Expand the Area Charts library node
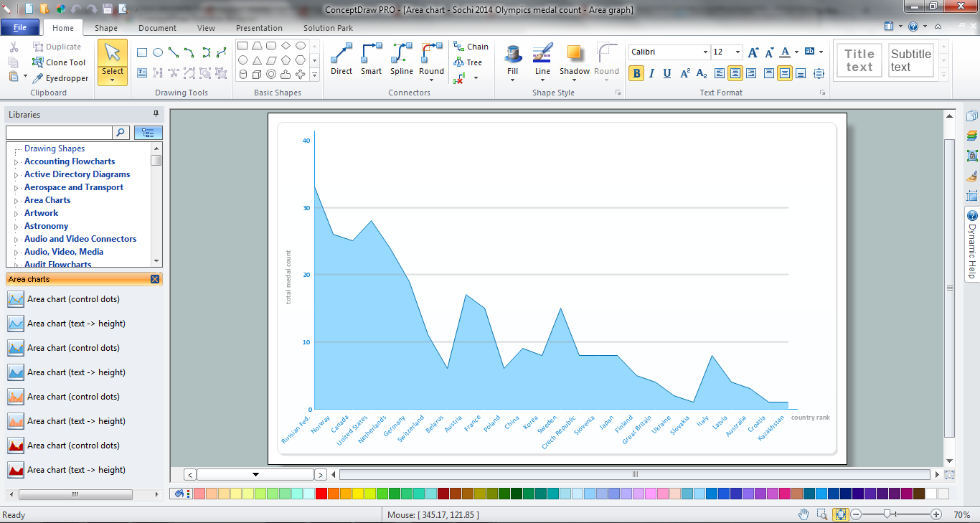The image size is (980, 523). coord(16,201)
